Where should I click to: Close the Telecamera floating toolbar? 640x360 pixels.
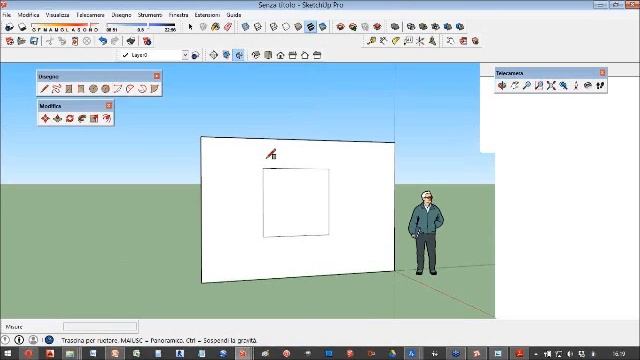(x=602, y=73)
